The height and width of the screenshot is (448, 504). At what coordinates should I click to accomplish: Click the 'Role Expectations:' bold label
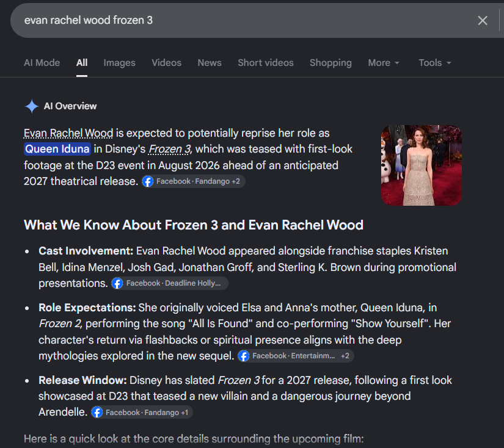click(x=87, y=308)
